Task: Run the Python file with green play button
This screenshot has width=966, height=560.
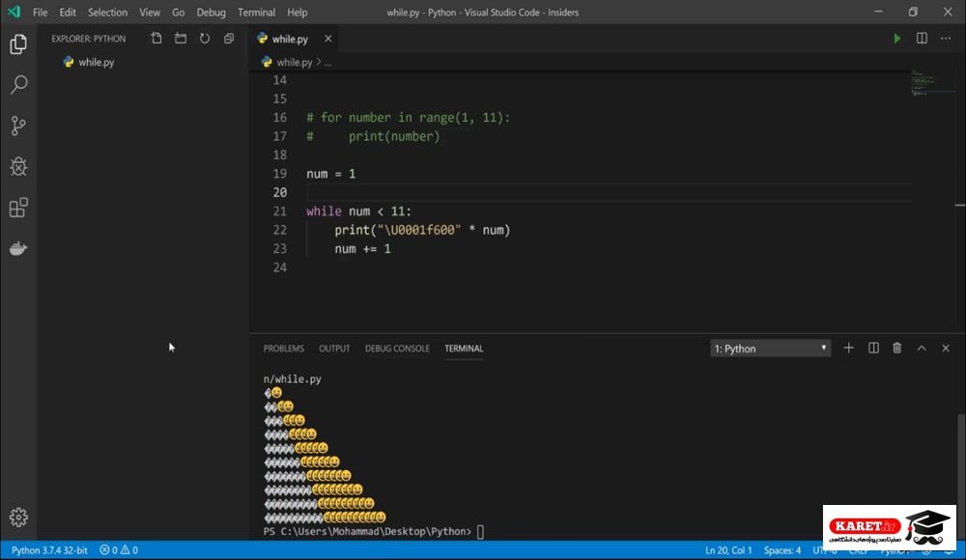Action: (x=897, y=39)
